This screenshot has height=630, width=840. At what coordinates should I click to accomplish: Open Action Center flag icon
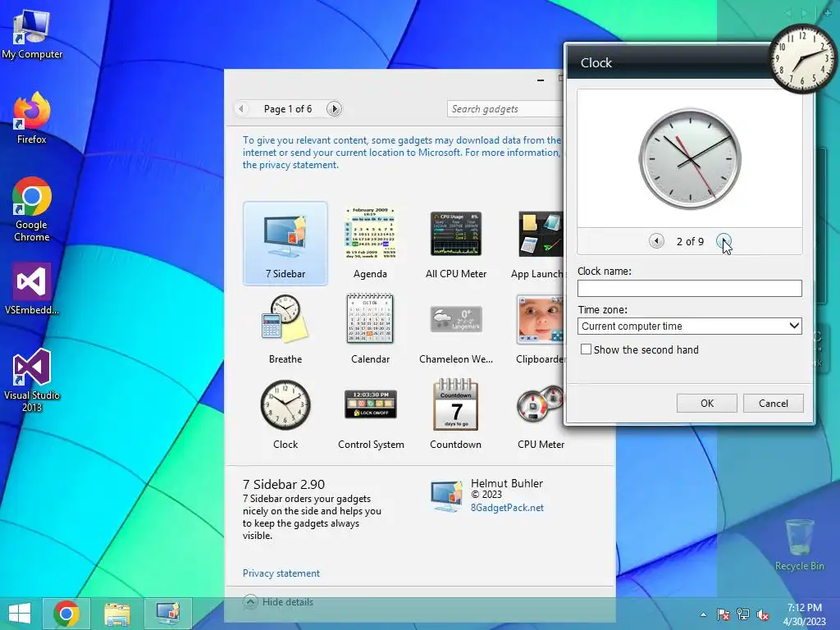(x=723, y=614)
